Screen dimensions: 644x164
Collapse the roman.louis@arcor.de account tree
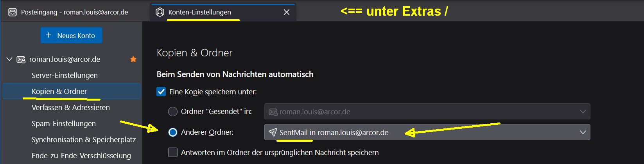coord(9,59)
